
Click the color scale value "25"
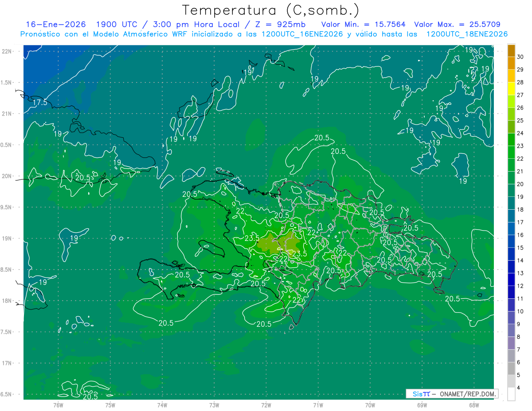520,121
